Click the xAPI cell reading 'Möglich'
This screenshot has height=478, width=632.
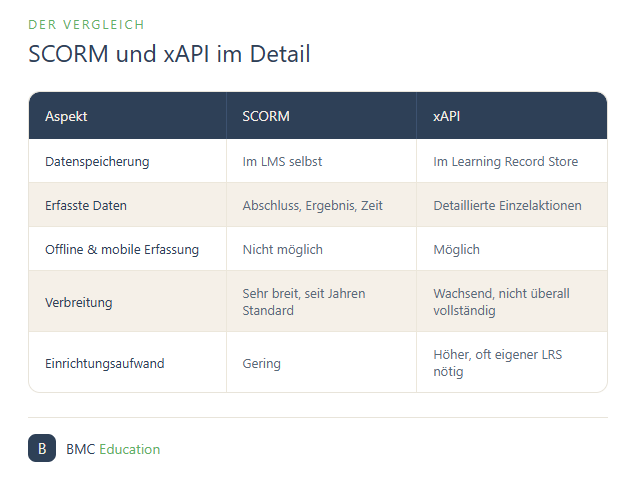tap(511, 249)
